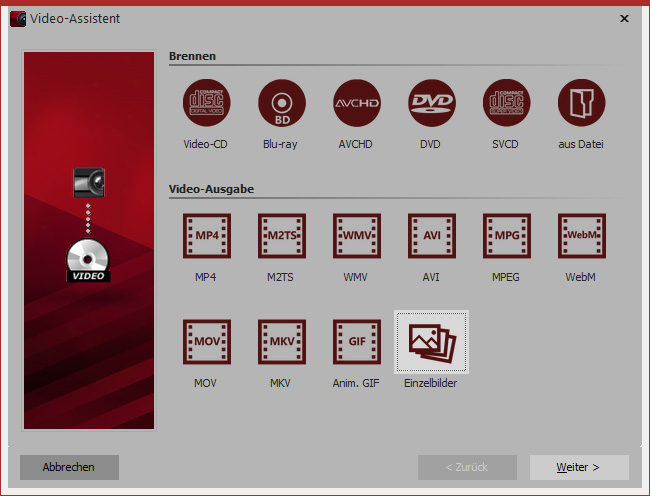This screenshot has width=650, height=496.
Task: Select AVI as output format
Action: [432, 237]
